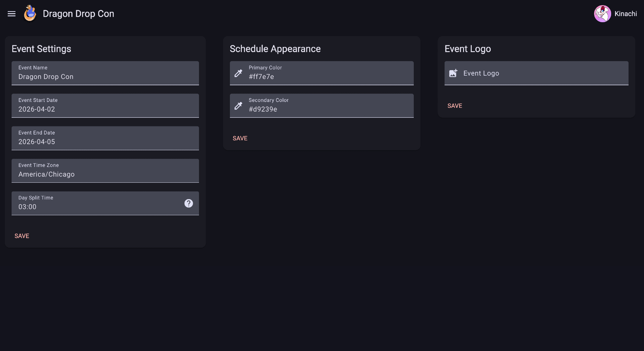Save the Event Logo card
Screen dimensions: 644x351
coord(455,106)
